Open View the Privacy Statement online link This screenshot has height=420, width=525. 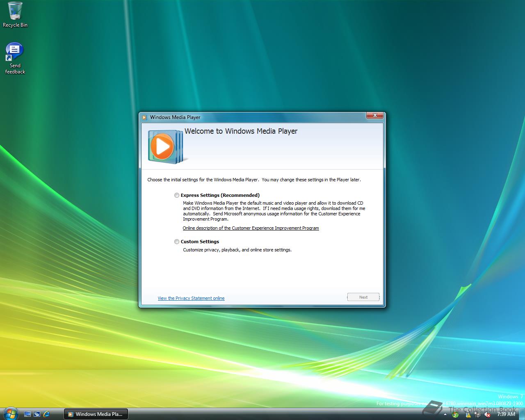[x=191, y=298]
